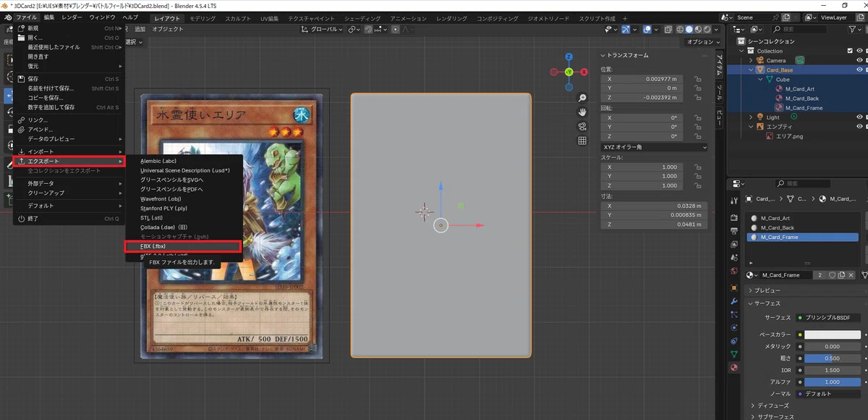Select M_Card_Back in material slot list
868x420 pixels.
803,227
